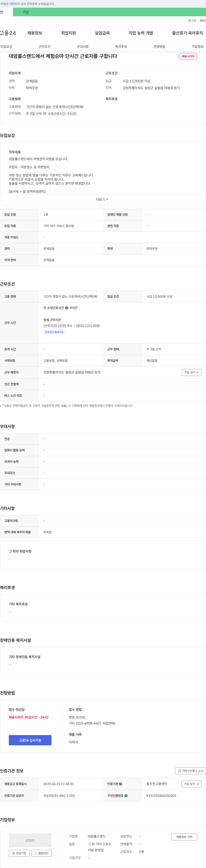206x868 pixels.
Task: Click registration date 2025.06.25 11:36:31
Action: (x=59, y=784)
